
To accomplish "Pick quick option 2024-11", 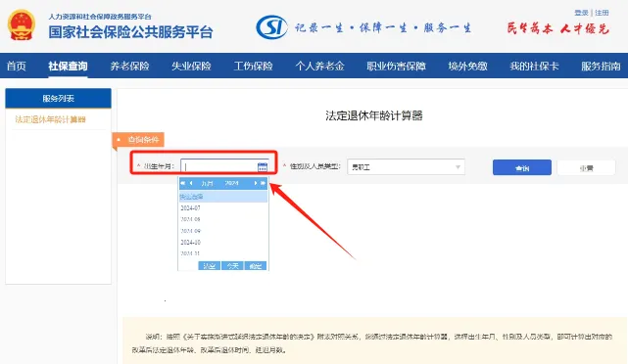I will tap(191, 253).
